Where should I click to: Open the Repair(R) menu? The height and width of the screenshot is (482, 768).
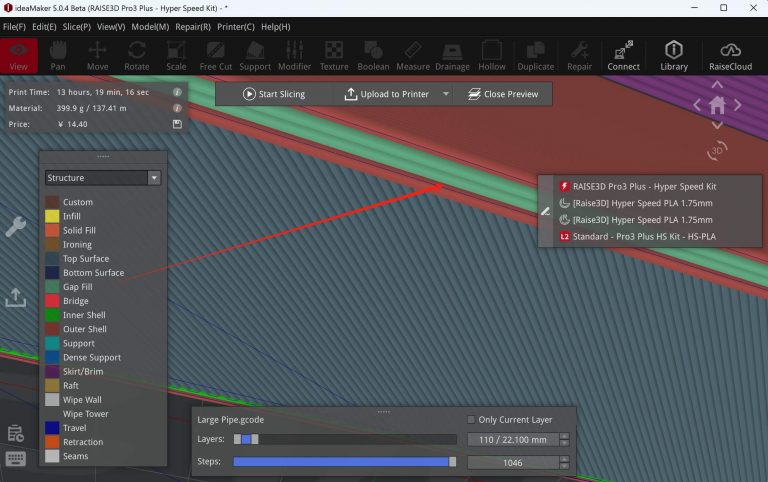pos(193,27)
